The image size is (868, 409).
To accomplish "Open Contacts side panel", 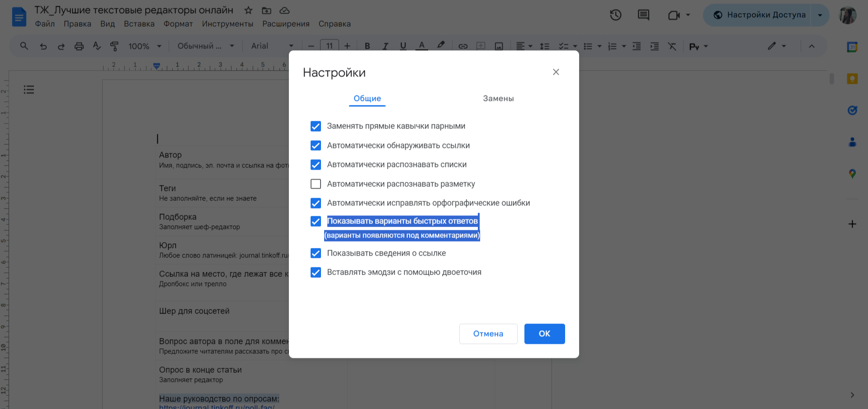I will (852, 142).
